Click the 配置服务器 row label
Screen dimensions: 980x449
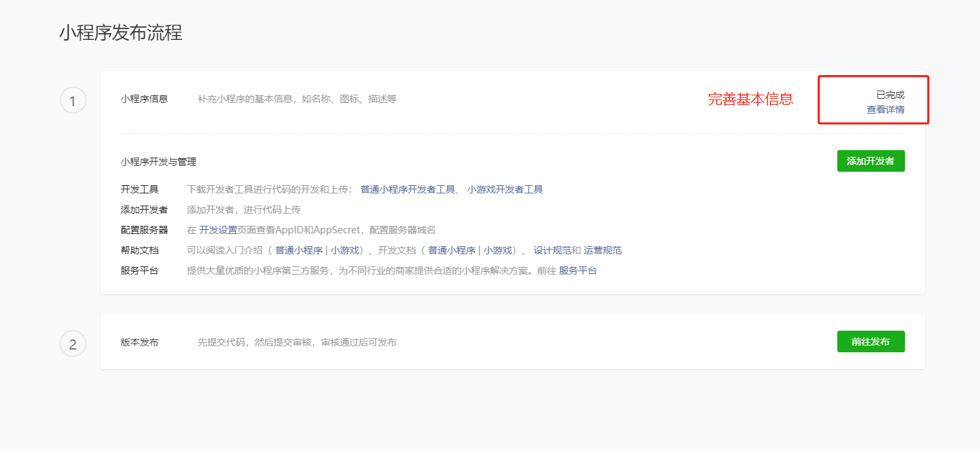pos(144,230)
